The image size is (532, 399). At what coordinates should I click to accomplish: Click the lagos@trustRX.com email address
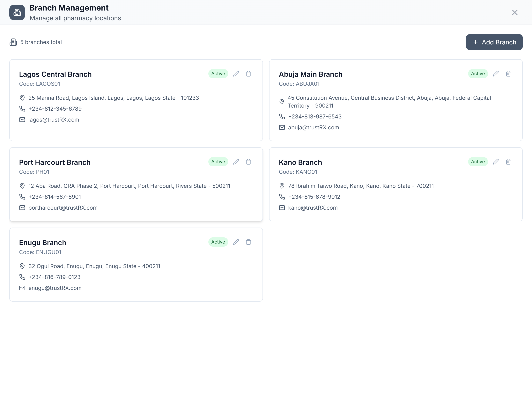click(54, 120)
